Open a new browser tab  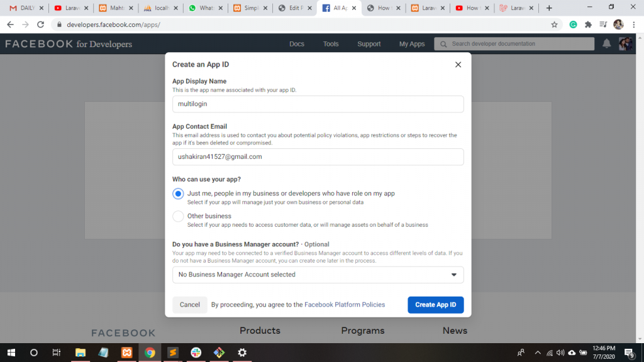(549, 8)
